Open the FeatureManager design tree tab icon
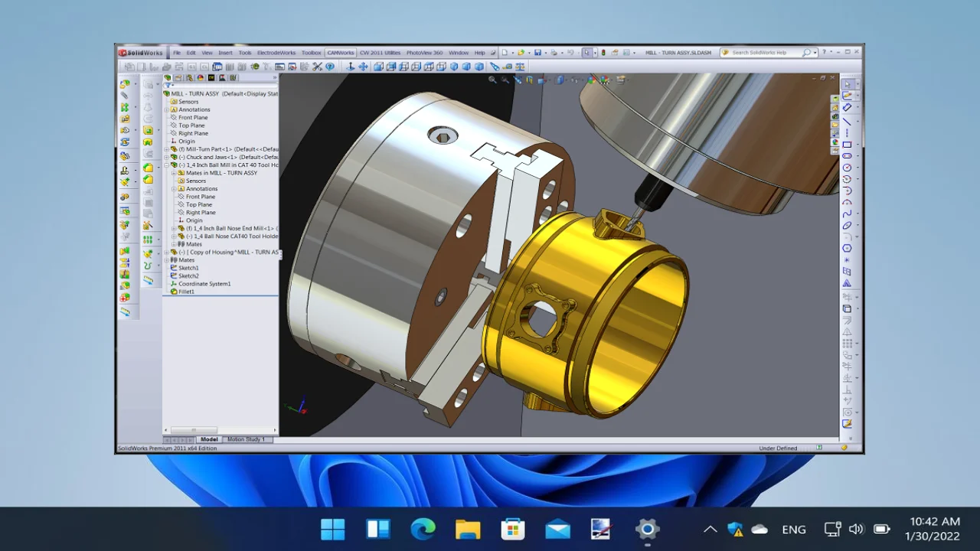This screenshot has width=980, height=551. [x=168, y=77]
